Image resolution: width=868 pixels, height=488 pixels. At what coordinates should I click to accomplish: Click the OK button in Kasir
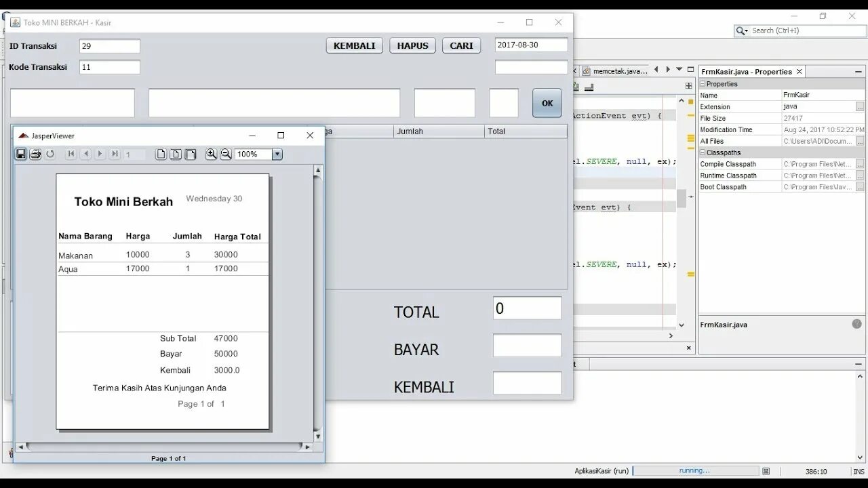(547, 103)
